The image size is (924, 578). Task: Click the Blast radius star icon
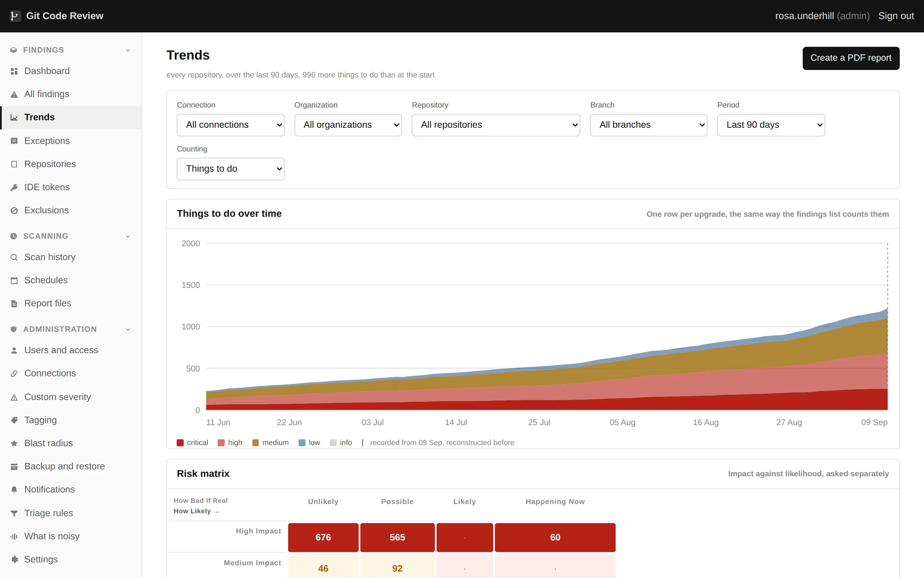tap(14, 444)
